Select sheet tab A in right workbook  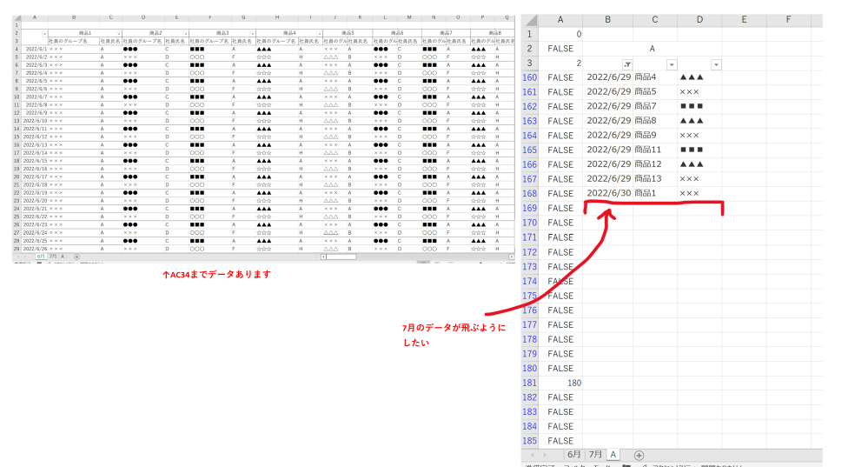(x=613, y=455)
